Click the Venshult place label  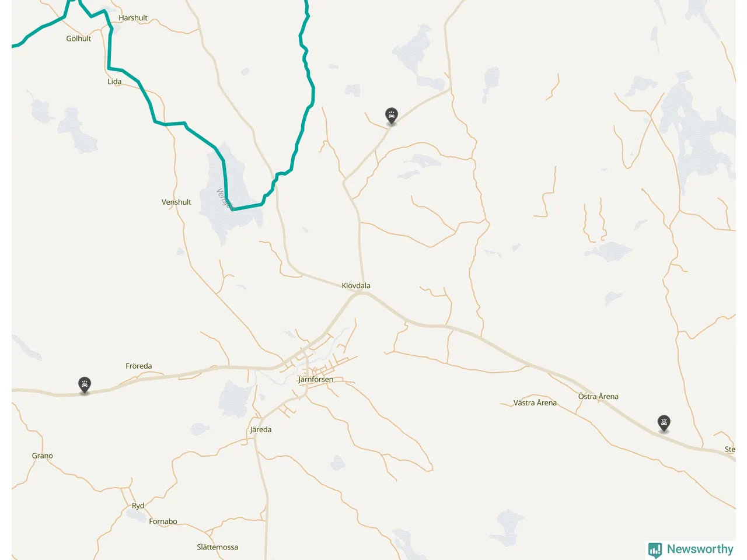point(176,202)
